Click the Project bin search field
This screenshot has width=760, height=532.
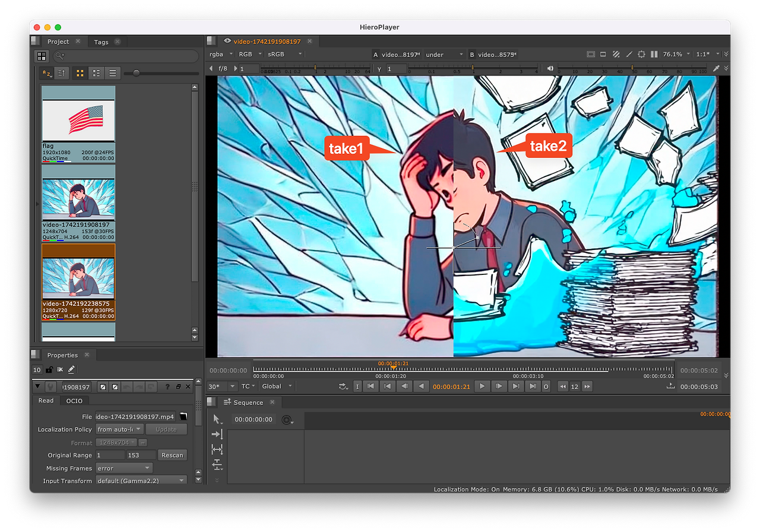click(126, 56)
